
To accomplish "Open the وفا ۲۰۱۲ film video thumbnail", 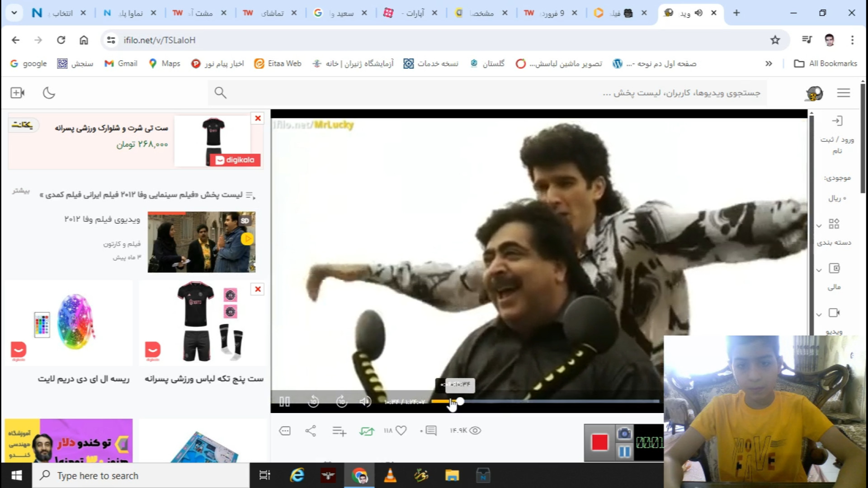I will (202, 242).
